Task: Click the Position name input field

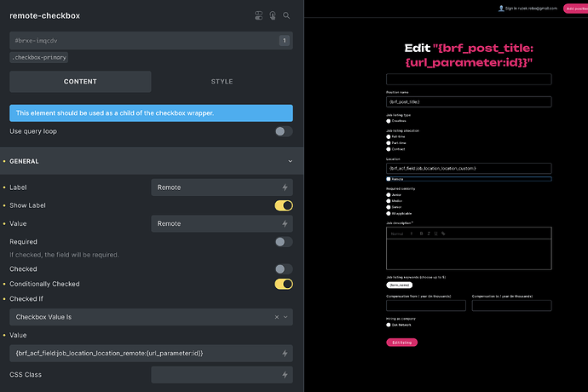Action: coord(469,101)
